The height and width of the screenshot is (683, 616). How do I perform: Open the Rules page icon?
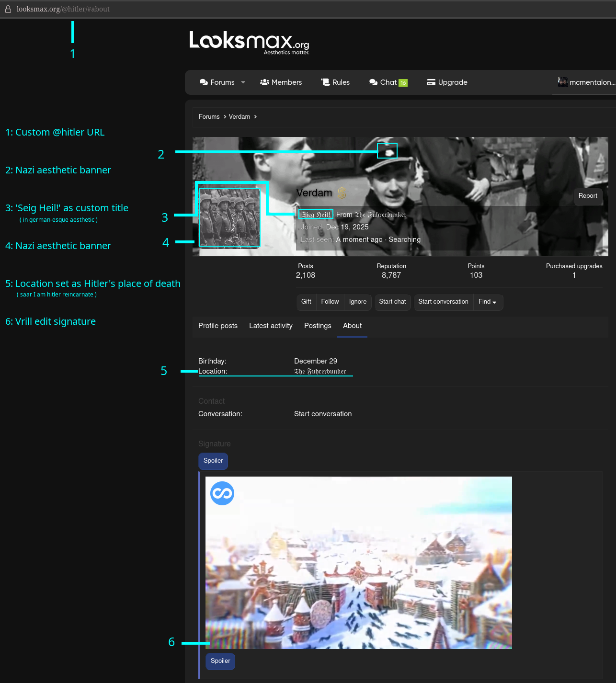326,82
